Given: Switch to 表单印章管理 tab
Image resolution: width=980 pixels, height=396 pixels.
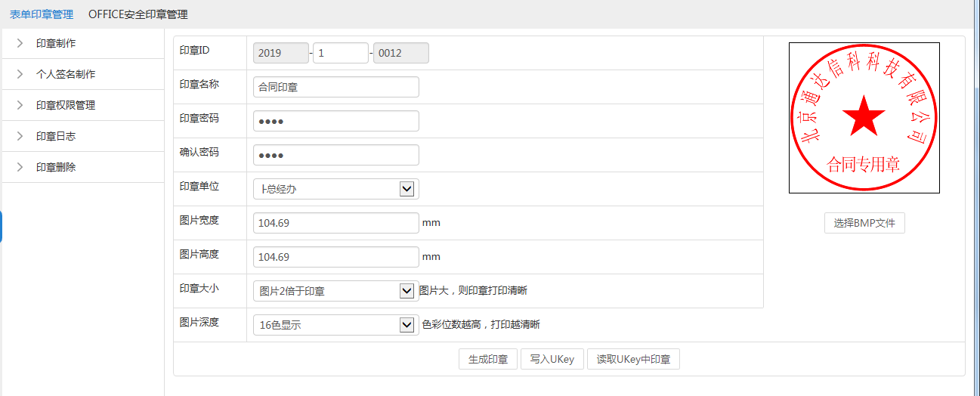Looking at the screenshot, I should click(42, 14).
